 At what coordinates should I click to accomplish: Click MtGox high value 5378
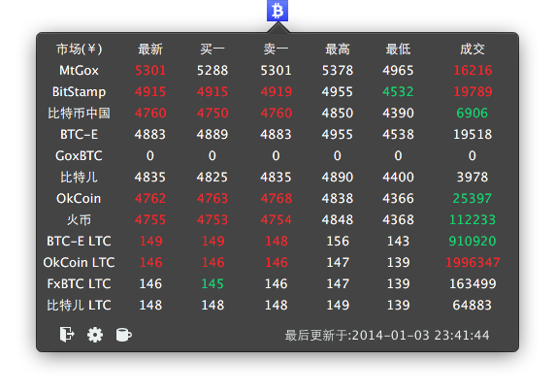pyautogui.click(x=338, y=71)
